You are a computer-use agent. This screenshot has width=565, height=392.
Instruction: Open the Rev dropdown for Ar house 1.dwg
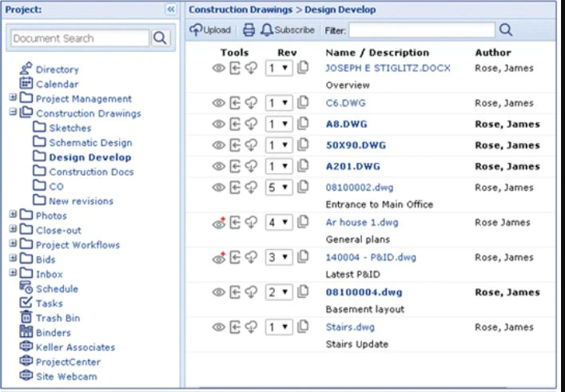pos(279,223)
